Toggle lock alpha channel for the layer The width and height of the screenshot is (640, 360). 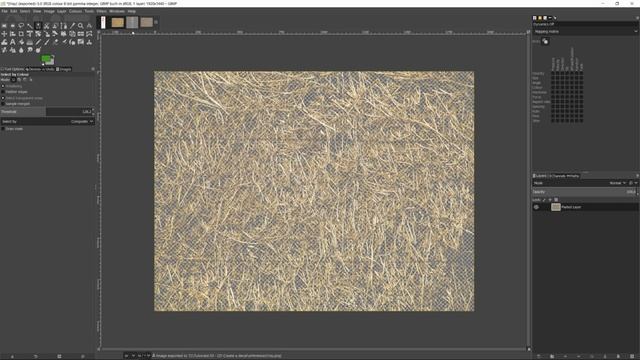556,200
